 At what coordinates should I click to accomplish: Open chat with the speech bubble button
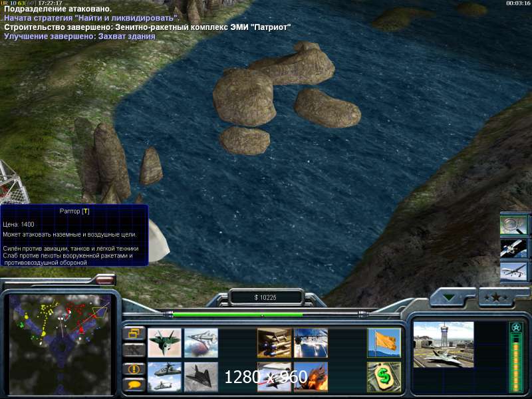(x=134, y=385)
